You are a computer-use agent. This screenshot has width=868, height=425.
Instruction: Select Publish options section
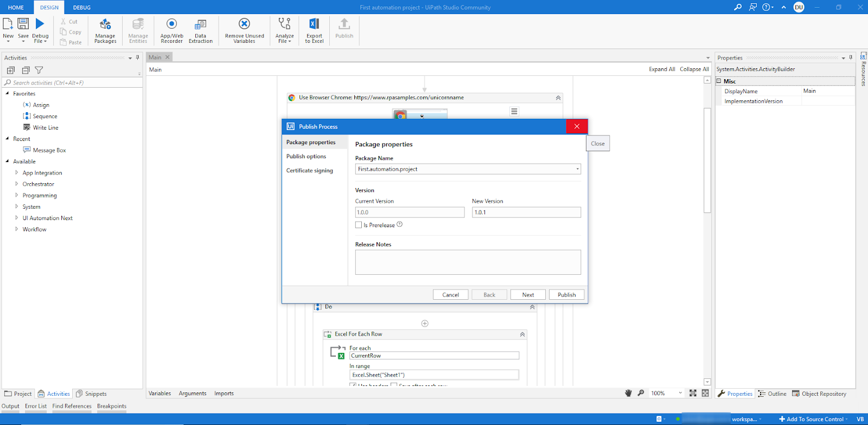click(307, 156)
